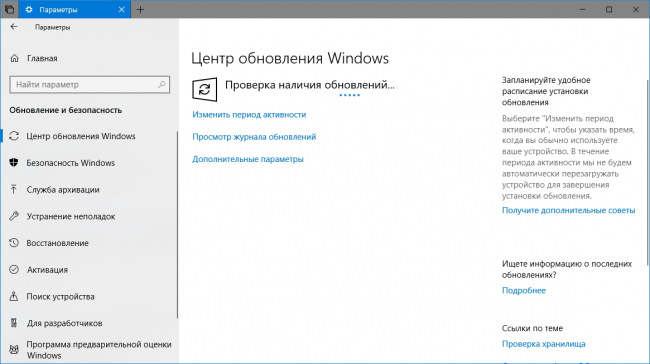This screenshot has height=364, width=650.
Task: Maximize the Settings window
Action: click(x=609, y=9)
